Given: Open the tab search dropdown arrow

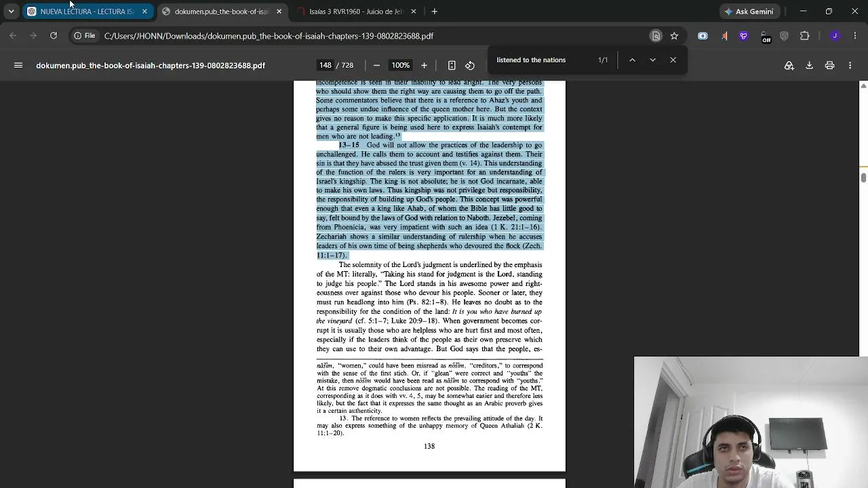Looking at the screenshot, I should pyautogui.click(x=11, y=12).
